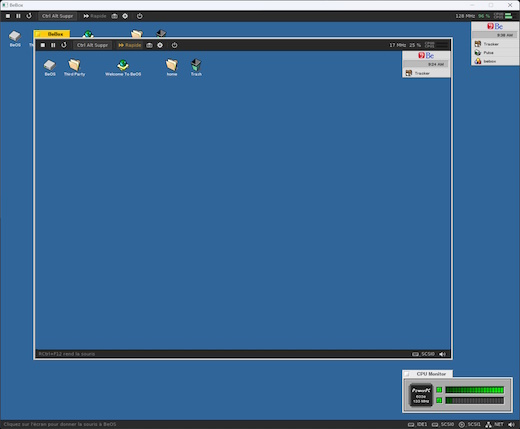
Task: Click the outer toolbar screenshot camera icon
Action: point(114,16)
